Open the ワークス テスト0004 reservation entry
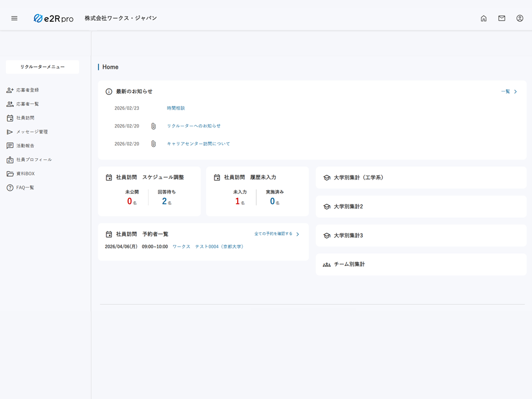Image resolution: width=532 pixels, height=399 pixels. pyautogui.click(x=208, y=247)
